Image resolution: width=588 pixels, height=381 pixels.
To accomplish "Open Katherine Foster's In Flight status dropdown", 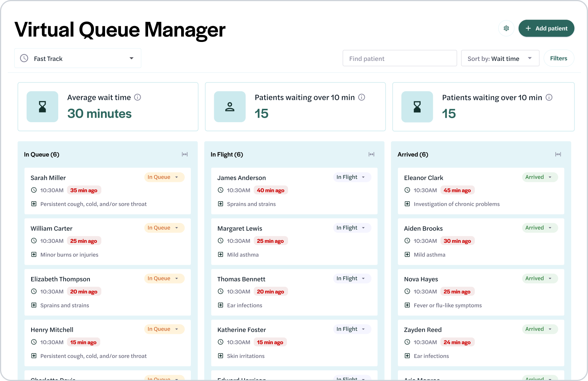I will pyautogui.click(x=352, y=329).
